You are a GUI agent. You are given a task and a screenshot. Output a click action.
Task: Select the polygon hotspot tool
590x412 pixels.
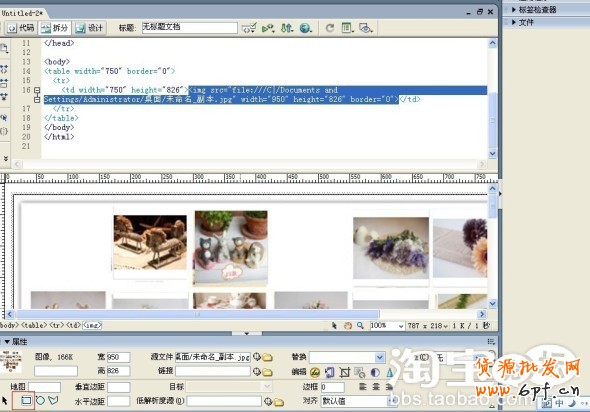pos(53,400)
